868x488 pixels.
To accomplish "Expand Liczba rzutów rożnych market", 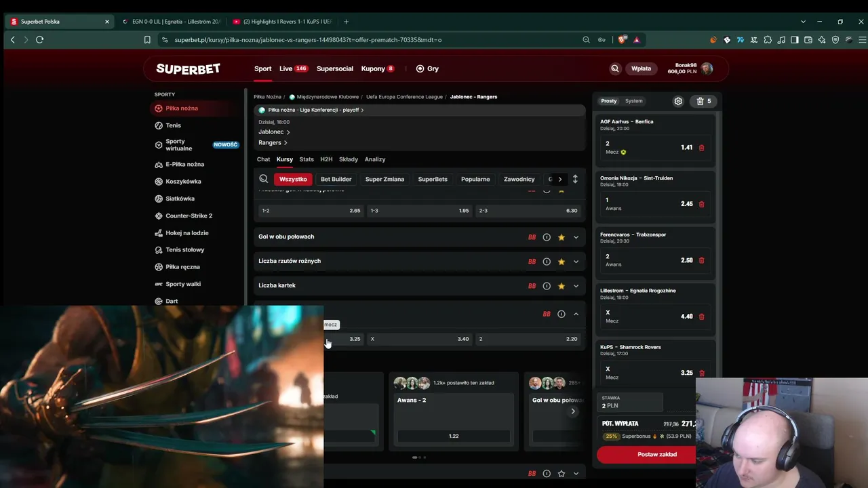I will [x=576, y=262].
